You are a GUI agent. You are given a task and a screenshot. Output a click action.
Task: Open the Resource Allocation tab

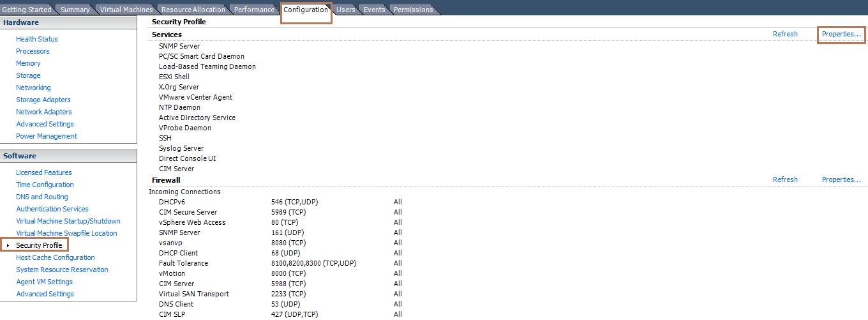point(193,10)
